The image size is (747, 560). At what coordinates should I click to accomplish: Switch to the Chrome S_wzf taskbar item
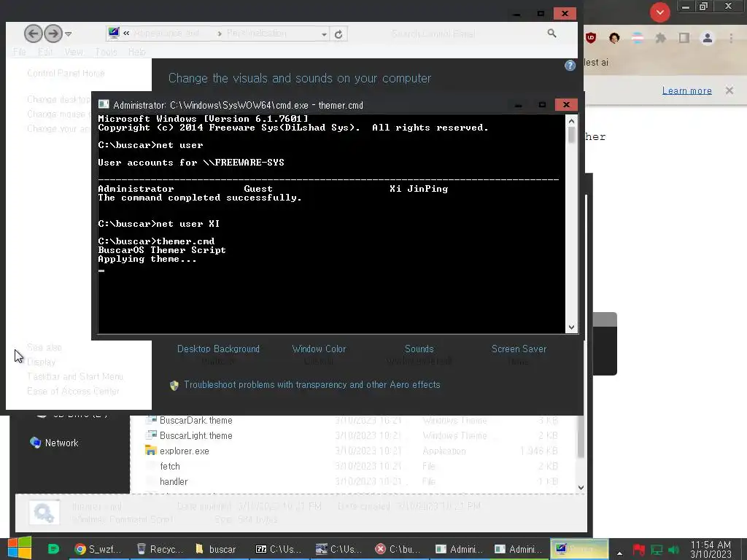coord(98,549)
